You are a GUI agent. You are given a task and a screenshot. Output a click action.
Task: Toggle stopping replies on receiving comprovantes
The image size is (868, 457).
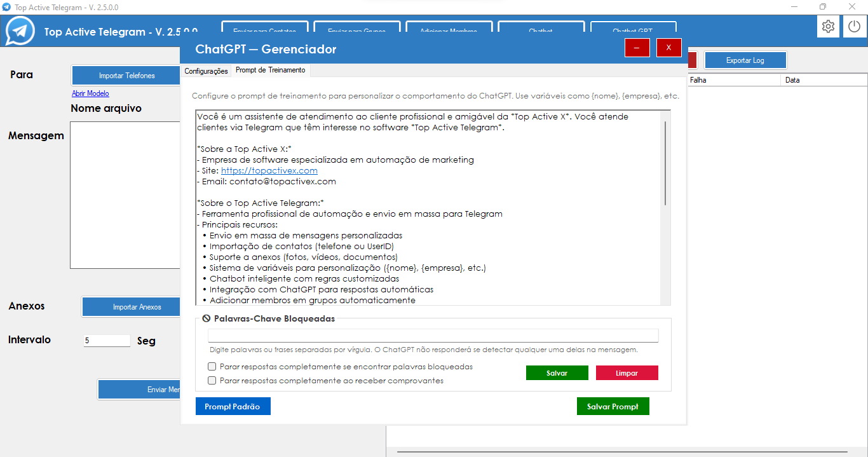(x=212, y=381)
